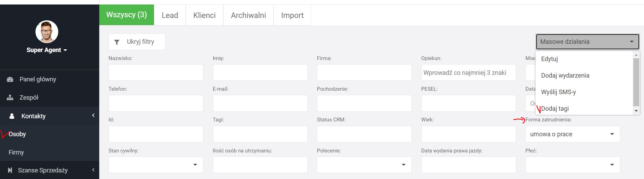Open the Archiwalni tab
The image size is (644, 179).
(248, 15)
